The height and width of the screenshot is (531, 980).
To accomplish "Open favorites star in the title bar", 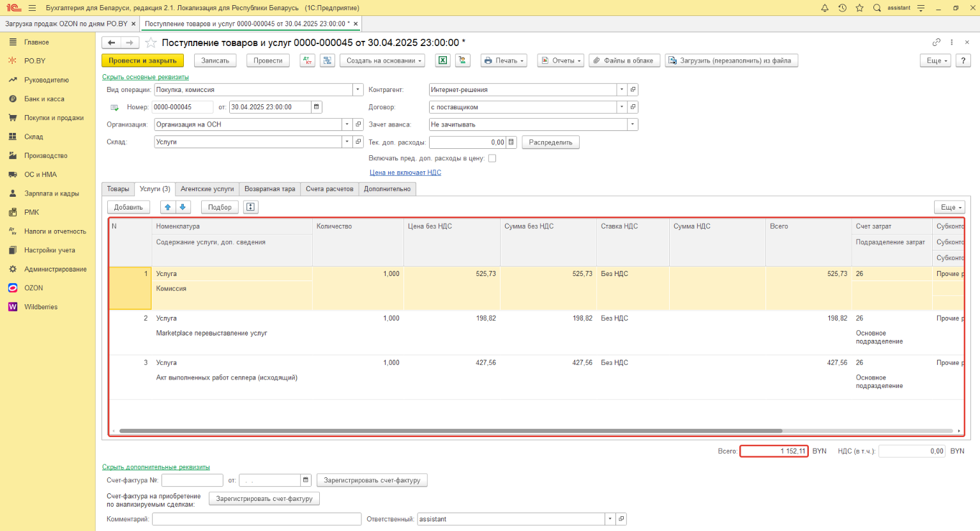I will (x=859, y=8).
